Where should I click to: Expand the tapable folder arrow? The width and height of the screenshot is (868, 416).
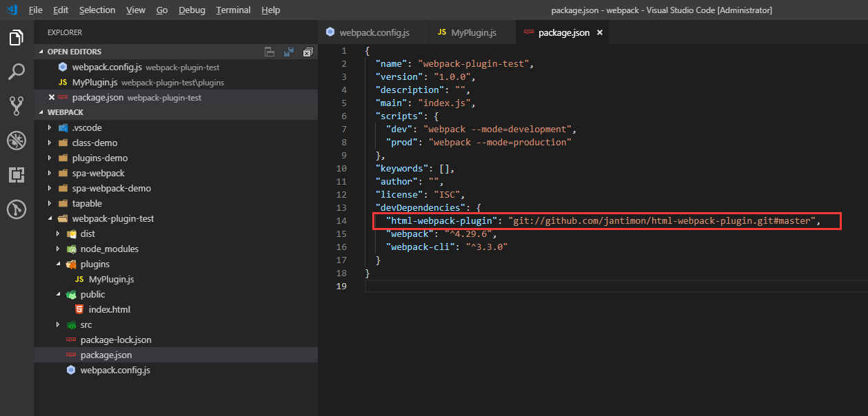click(50, 204)
